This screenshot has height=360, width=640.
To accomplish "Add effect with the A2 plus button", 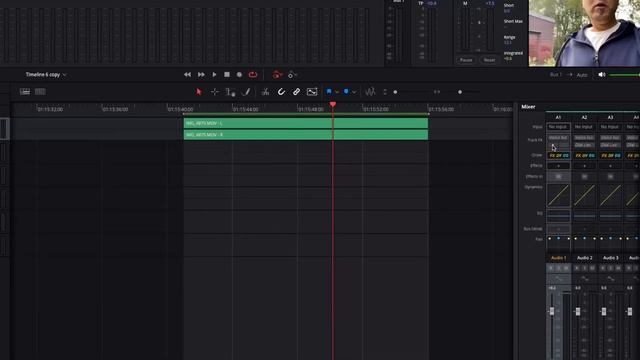I will tap(584, 166).
